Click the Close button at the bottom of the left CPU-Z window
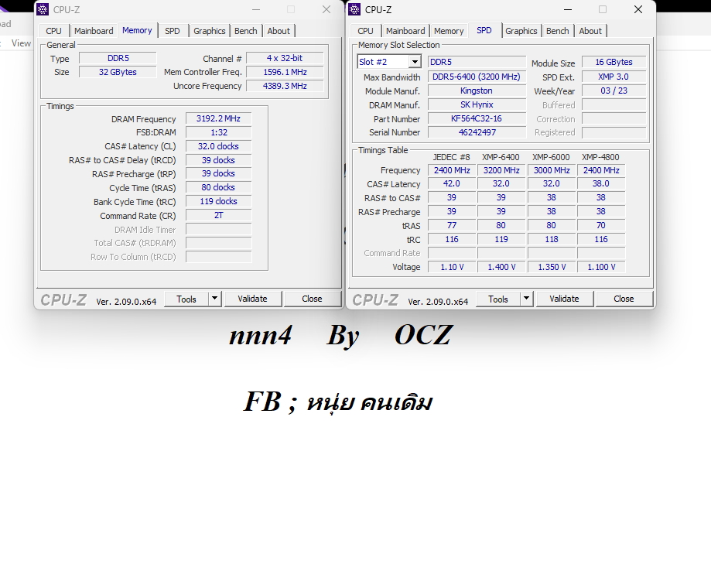This screenshot has height=588, width=711. coord(312,299)
